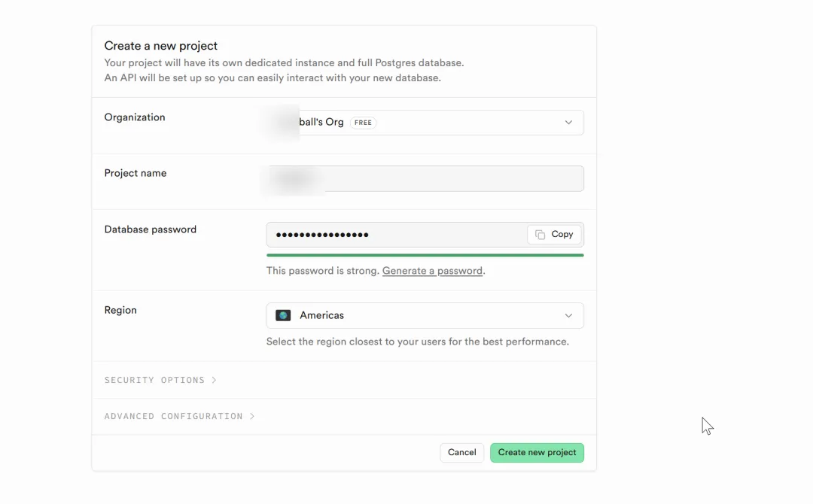The height and width of the screenshot is (504, 813).
Task: Click the Americas globe icon
Action: click(x=283, y=315)
